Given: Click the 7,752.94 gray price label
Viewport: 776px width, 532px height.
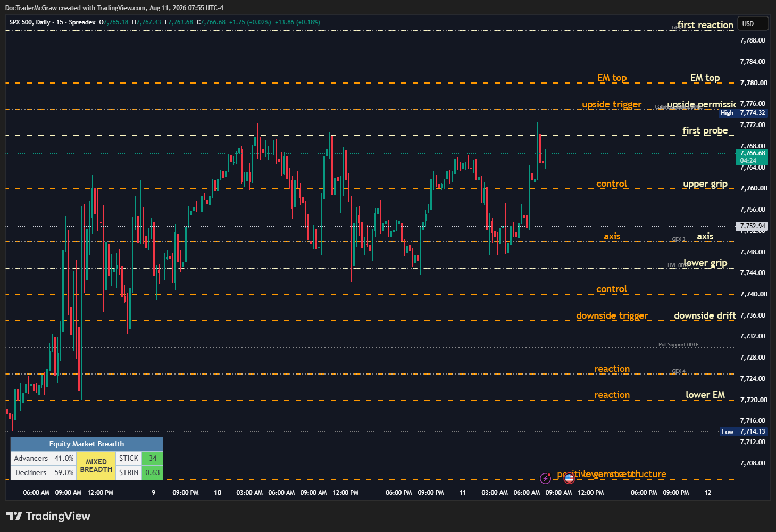Looking at the screenshot, I should 752,226.
